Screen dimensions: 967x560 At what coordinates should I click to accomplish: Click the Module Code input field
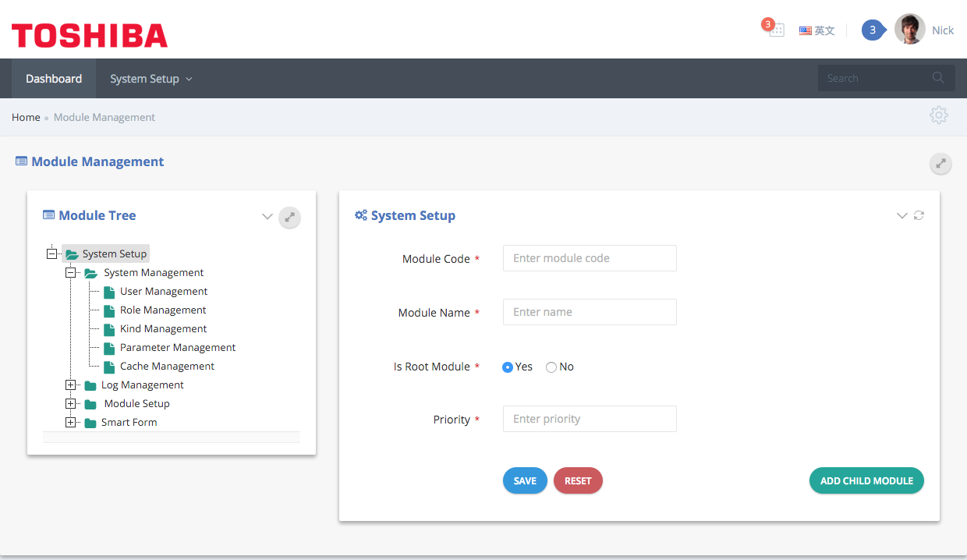point(590,258)
